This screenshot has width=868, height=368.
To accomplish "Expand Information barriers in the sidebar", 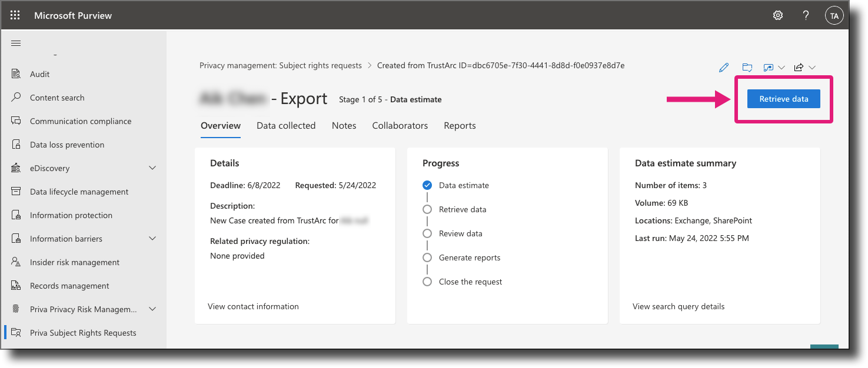I will [x=152, y=238].
